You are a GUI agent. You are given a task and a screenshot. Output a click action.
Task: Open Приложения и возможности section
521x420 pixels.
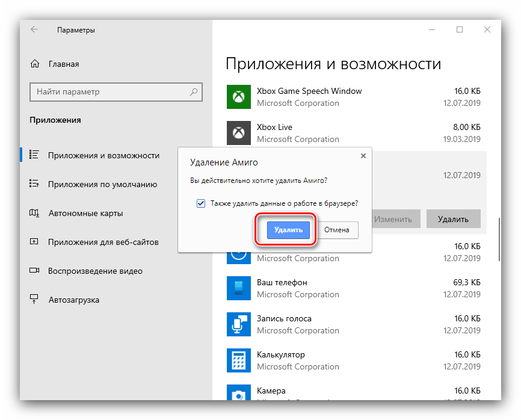click(103, 155)
